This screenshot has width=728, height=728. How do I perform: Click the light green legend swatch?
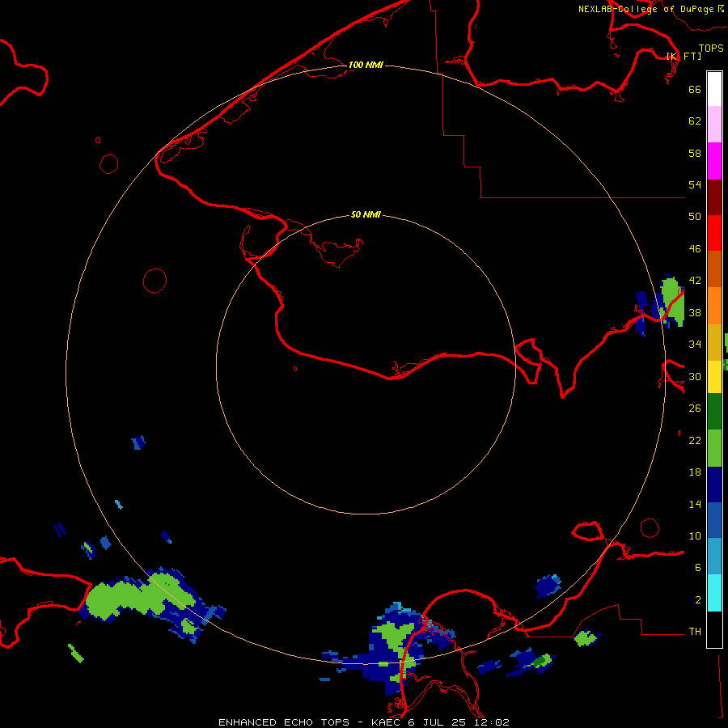(714, 448)
